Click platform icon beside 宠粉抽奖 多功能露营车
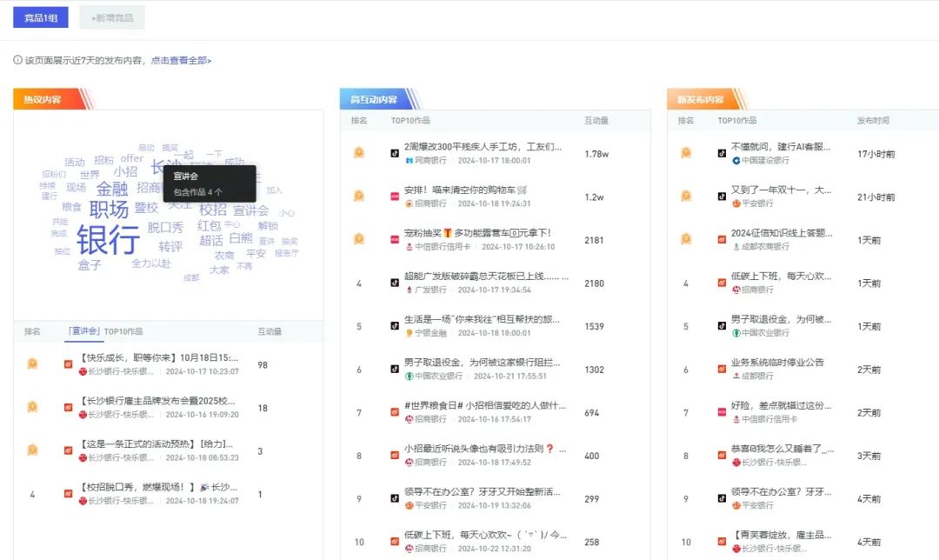Screen dimensions: 939x560 tap(395, 240)
